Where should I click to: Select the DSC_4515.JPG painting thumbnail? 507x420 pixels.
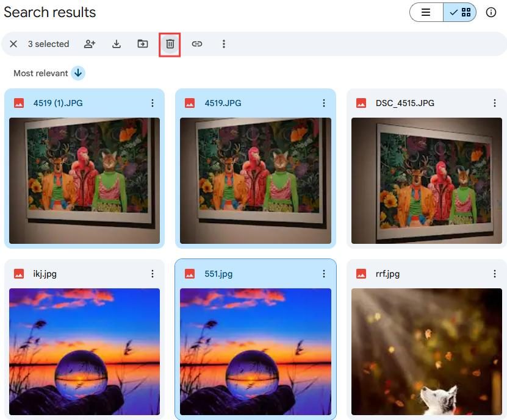click(426, 180)
